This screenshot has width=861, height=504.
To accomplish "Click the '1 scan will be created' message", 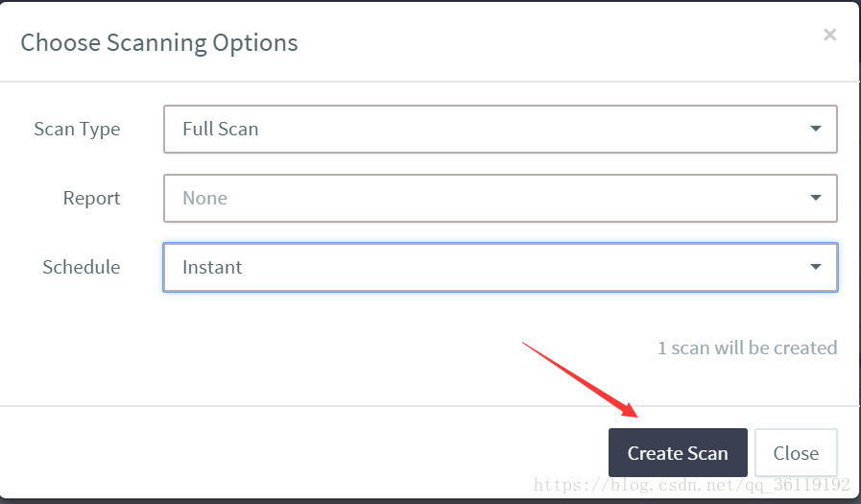I will coord(748,348).
